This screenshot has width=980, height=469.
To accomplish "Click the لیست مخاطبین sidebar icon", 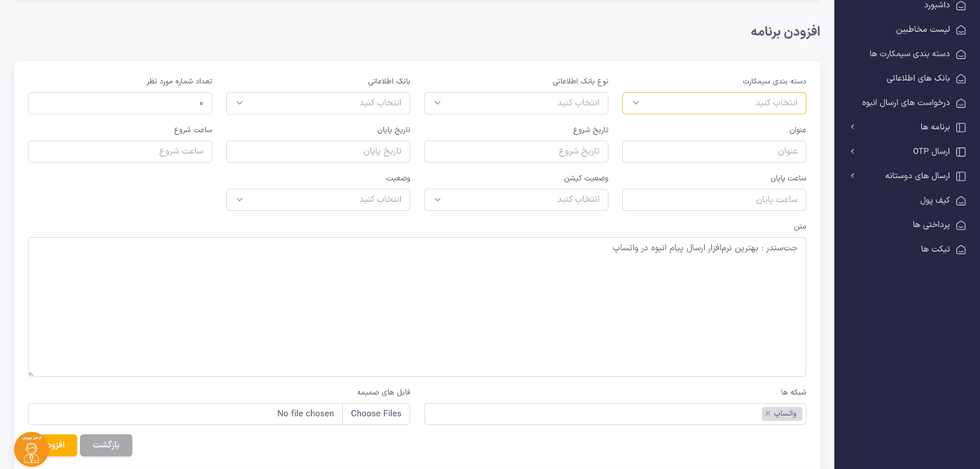I will click(x=960, y=30).
